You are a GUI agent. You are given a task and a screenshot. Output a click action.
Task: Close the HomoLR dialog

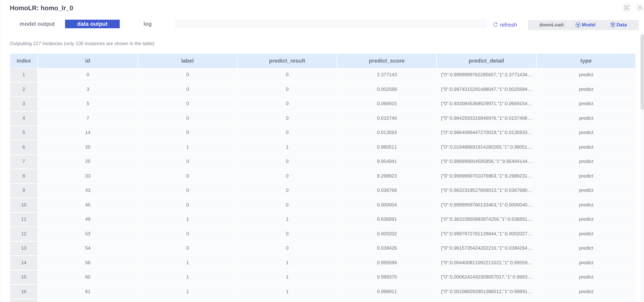[640, 8]
